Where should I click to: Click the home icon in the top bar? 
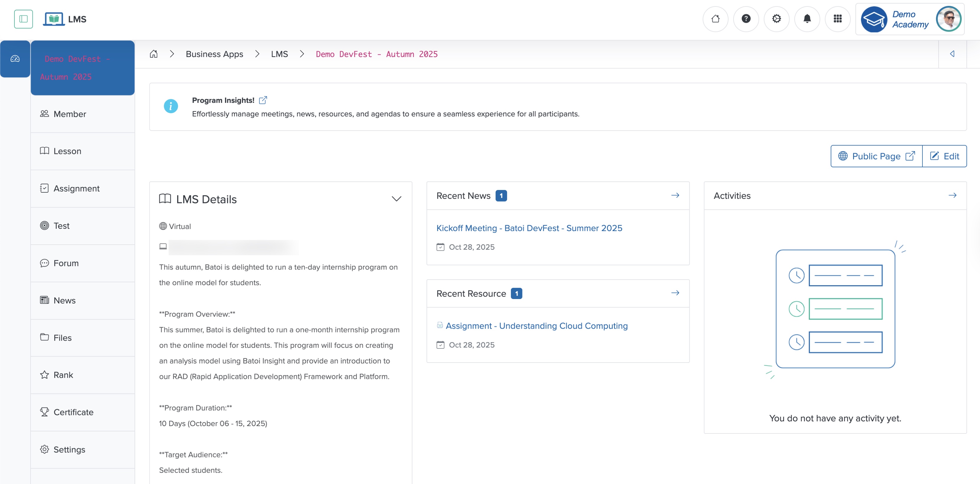coord(716,19)
